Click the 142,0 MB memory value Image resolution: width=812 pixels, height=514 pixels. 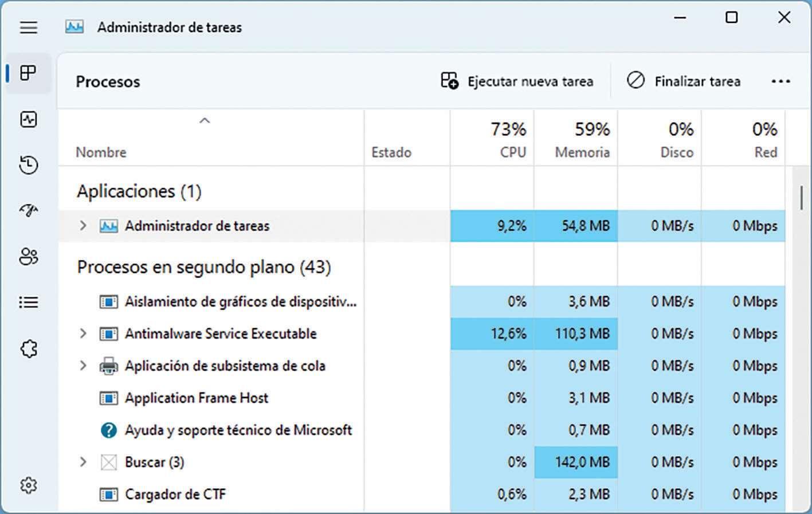coord(582,462)
